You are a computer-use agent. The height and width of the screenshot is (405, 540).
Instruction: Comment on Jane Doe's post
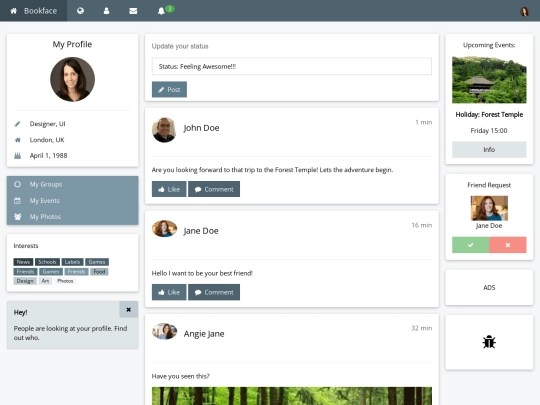(214, 292)
